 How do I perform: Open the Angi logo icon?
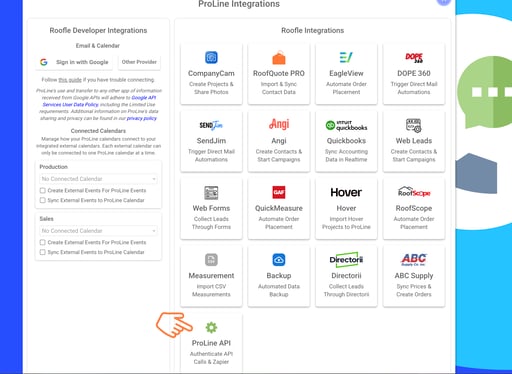(x=279, y=124)
